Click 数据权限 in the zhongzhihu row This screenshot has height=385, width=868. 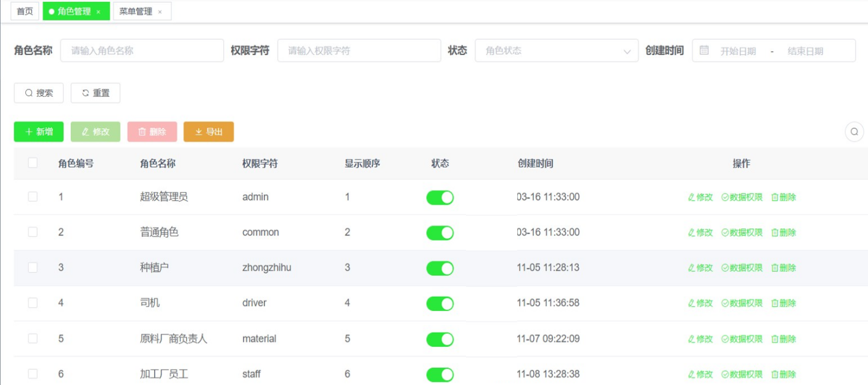coord(742,268)
